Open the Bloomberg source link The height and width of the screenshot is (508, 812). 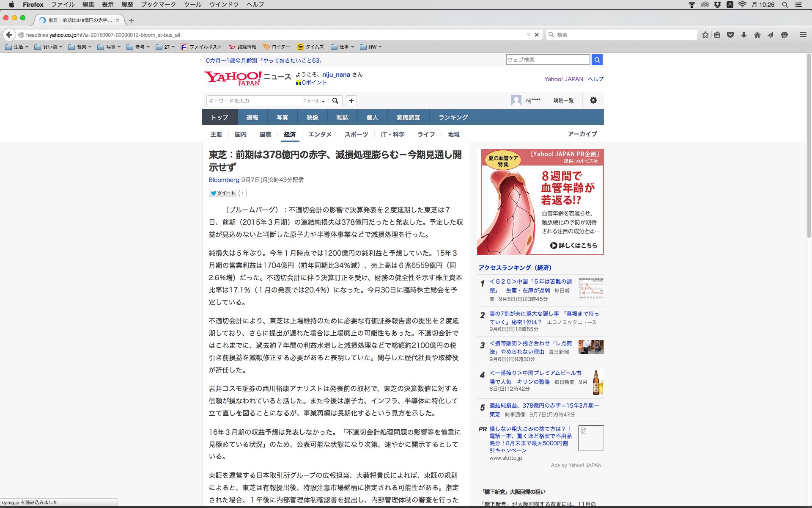pos(224,180)
